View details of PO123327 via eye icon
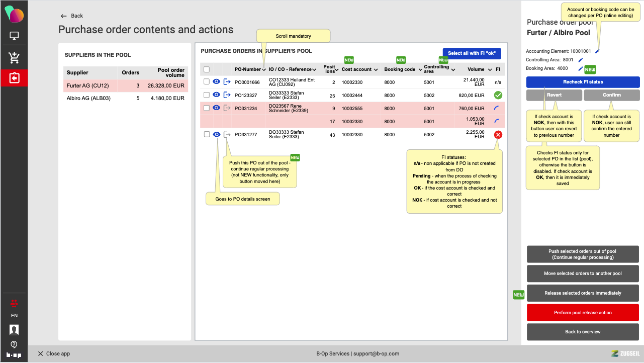Viewport: 644px width, 363px height. pyautogui.click(x=217, y=95)
